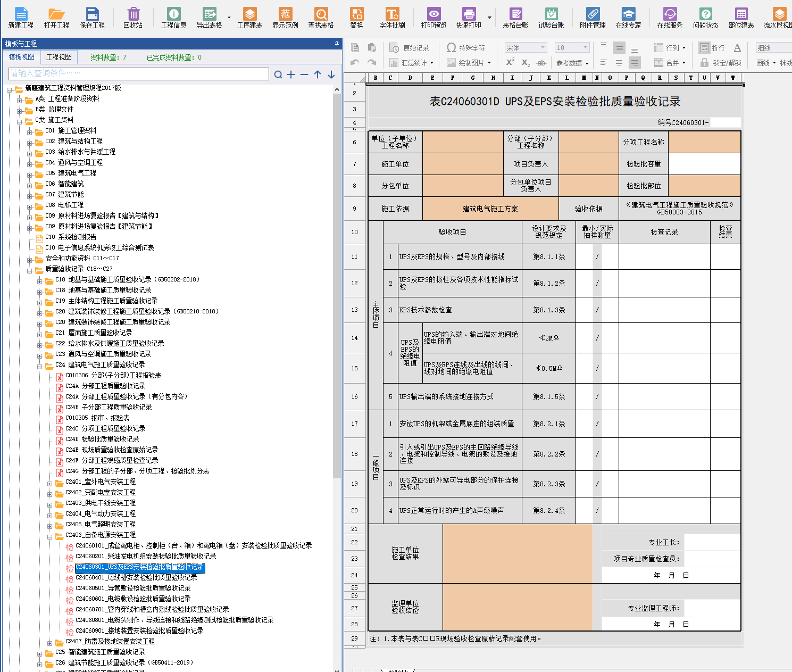Toggle 折行 text wrap

[712, 48]
